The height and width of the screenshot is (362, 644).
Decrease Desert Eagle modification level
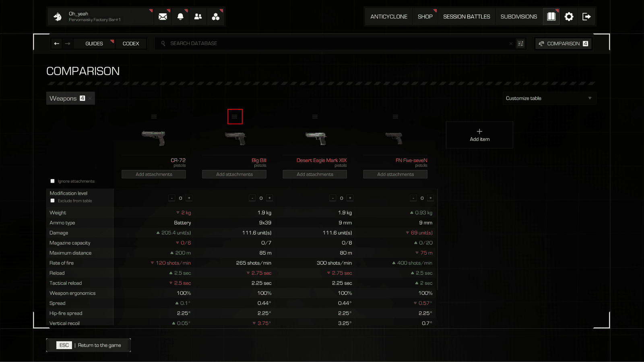coord(333,198)
